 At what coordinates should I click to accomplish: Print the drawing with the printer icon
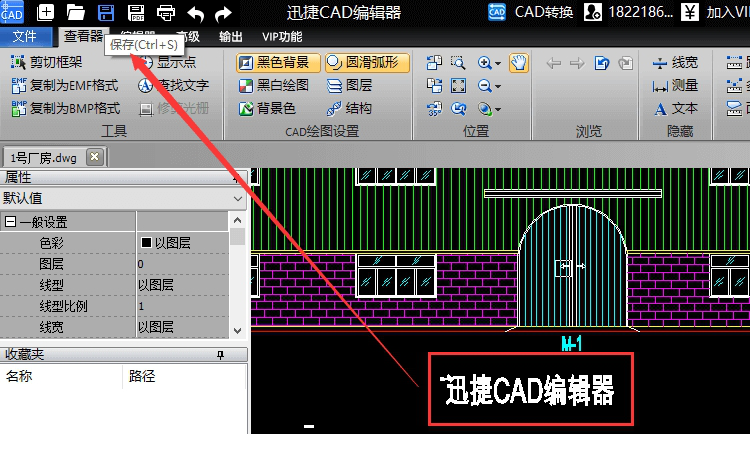click(165, 12)
